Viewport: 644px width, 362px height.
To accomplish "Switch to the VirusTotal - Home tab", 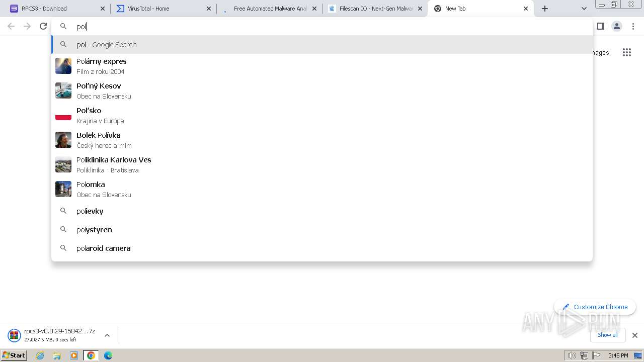I will point(164,9).
